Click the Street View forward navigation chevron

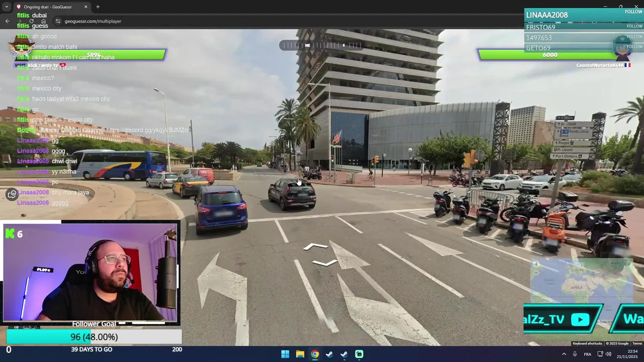(x=315, y=246)
